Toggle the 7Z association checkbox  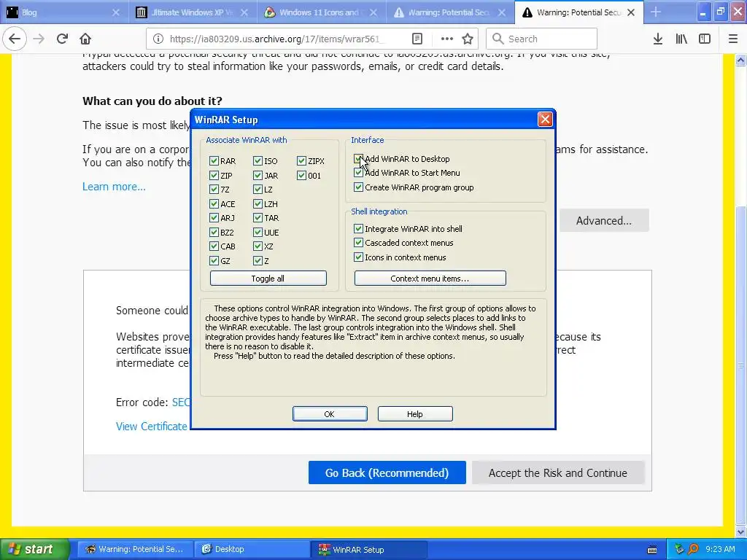tap(214, 190)
